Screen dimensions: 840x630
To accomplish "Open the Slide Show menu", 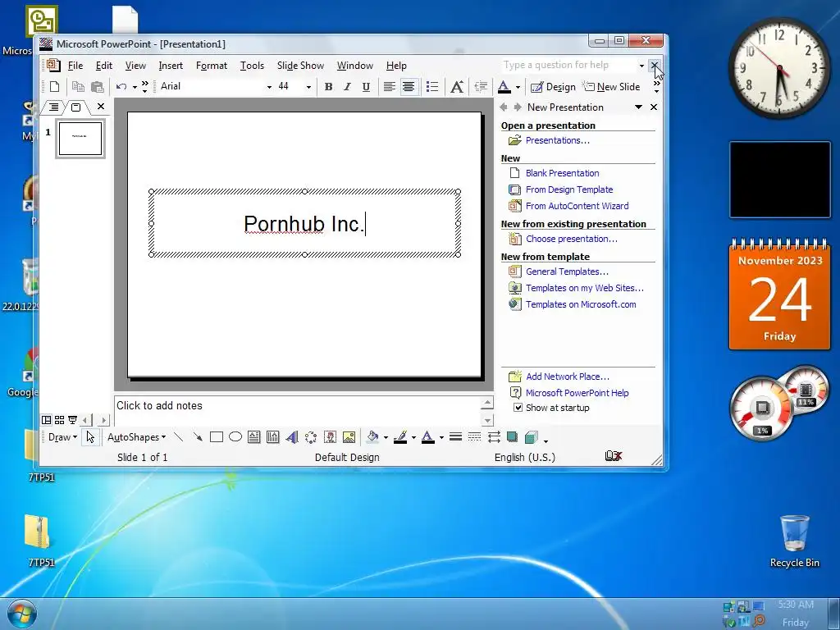I will click(x=300, y=66).
